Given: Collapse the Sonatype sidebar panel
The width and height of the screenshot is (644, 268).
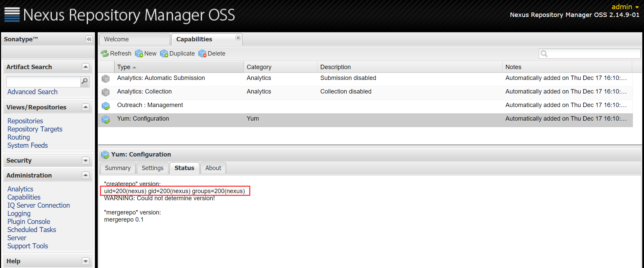Looking at the screenshot, I should click(x=89, y=39).
